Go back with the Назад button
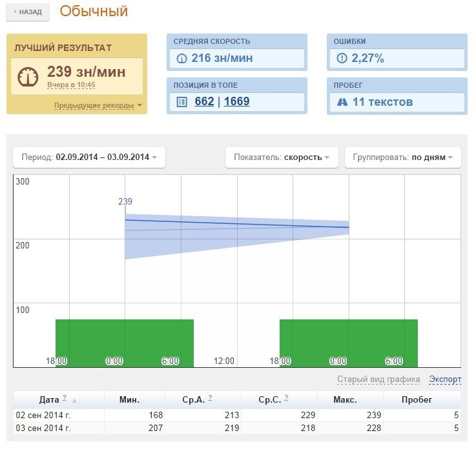The height and width of the screenshot is (453, 476). [x=27, y=12]
